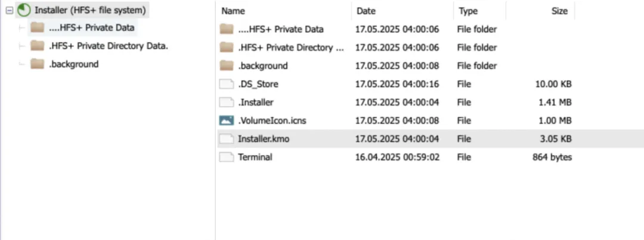
Task: Click the Size column header
Action: click(559, 11)
